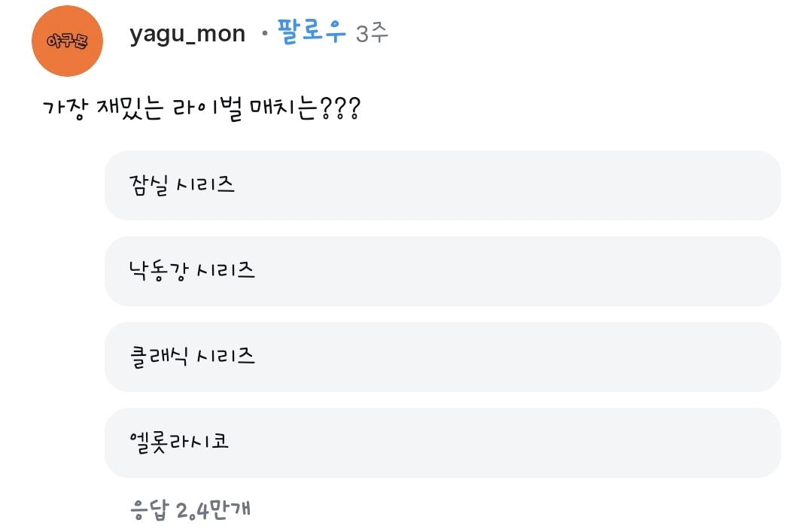The image size is (812, 532).
Task: Click the orange 야구몬 profile avatar
Action: (x=67, y=41)
